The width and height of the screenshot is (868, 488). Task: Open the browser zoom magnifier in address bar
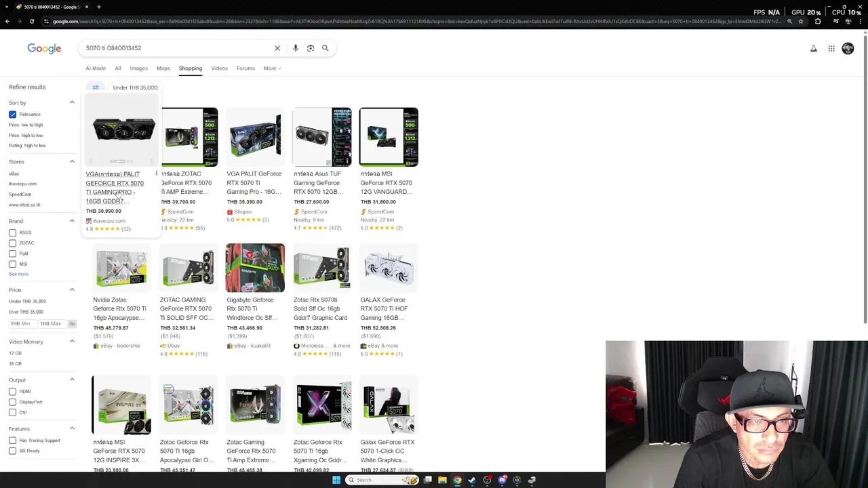click(789, 22)
